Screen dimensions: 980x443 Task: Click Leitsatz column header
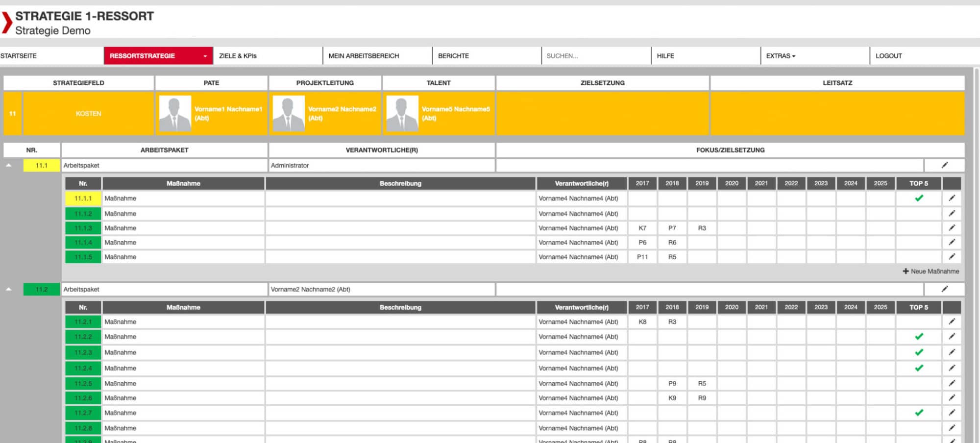pos(837,83)
